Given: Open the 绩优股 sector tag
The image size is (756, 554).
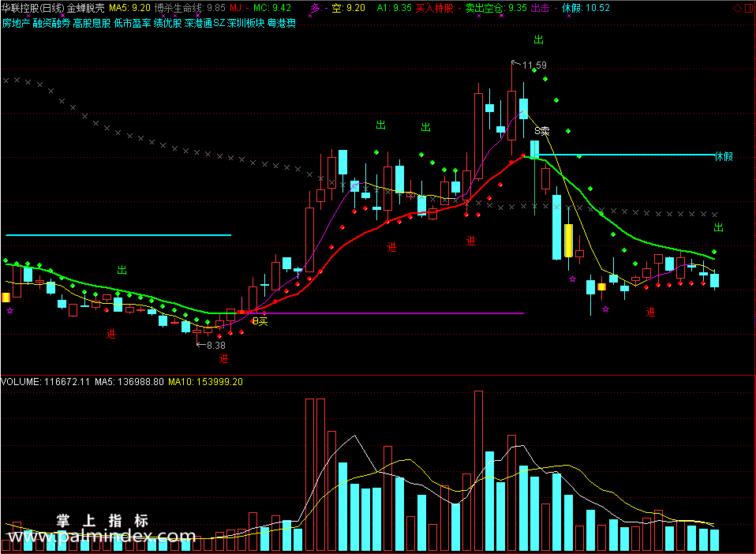Looking at the screenshot, I should coord(167,23).
